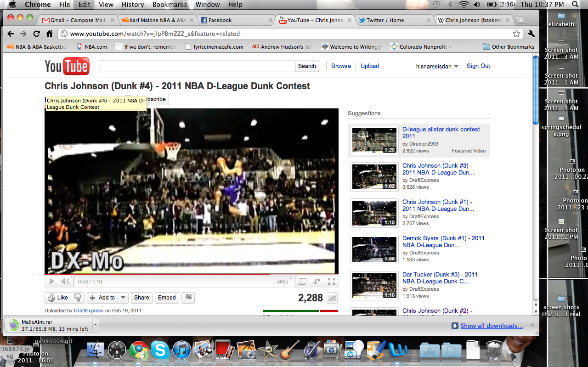Image resolution: width=588 pixels, height=367 pixels.
Task: Click the Share button
Action: pos(141,298)
